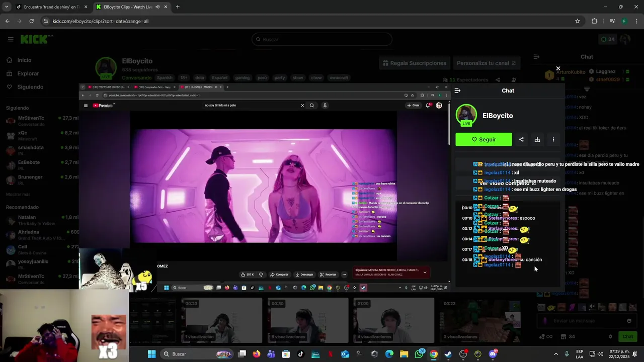
Task: Open Microsoft Store from taskbar
Action: [x=286, y=354]
